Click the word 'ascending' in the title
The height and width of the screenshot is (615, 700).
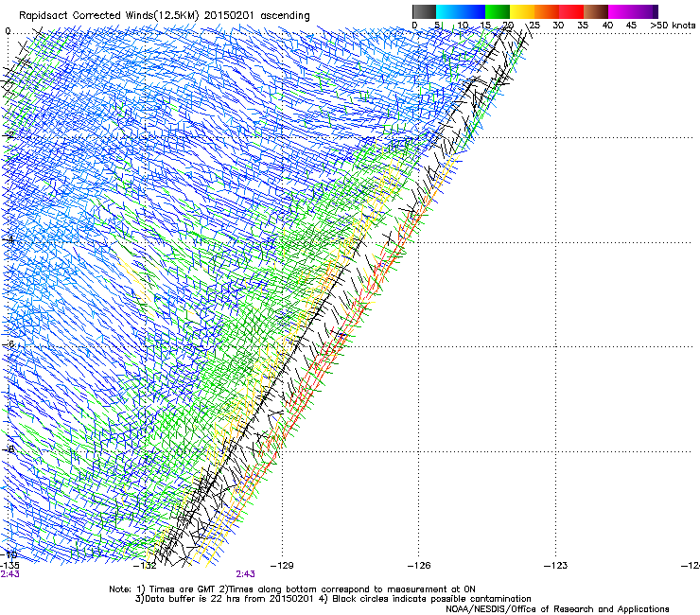[x=285, y=16]
